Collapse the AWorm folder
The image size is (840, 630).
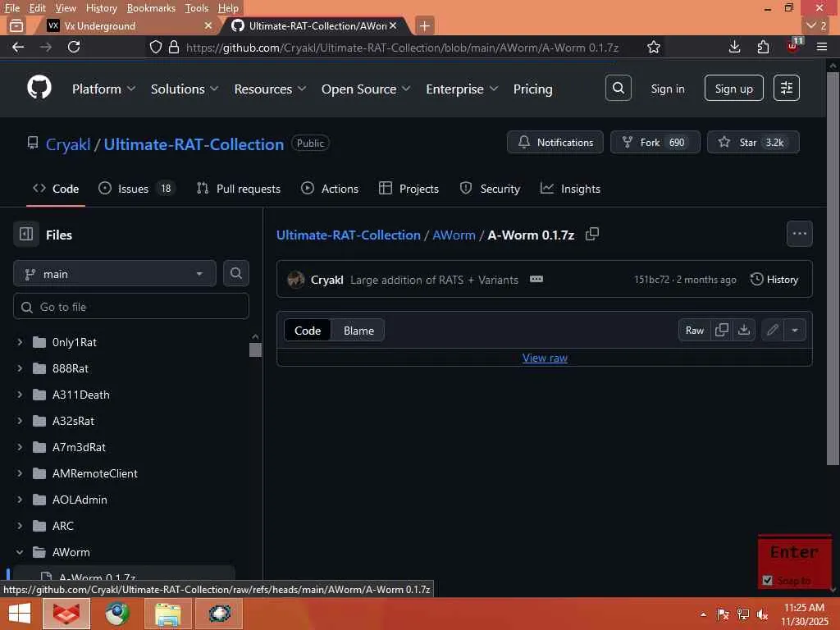(20, 552)
